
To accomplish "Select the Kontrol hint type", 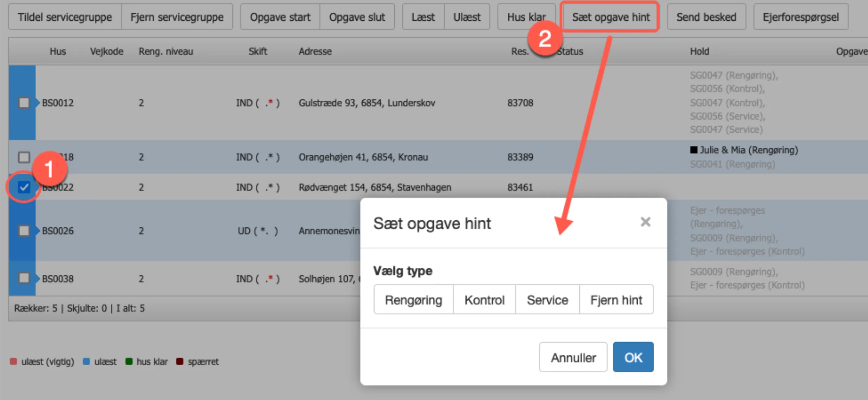I will [484, 300].
